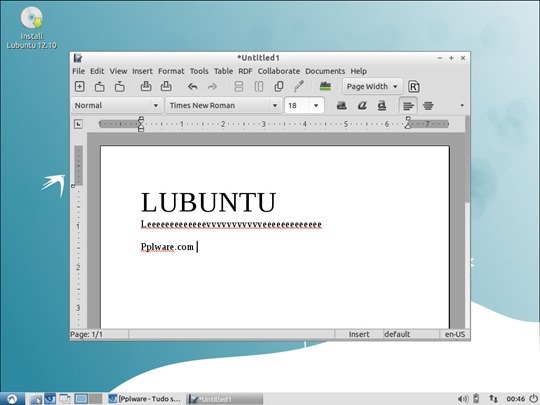Create a new document with toolbar icon
This screenshot has height=405, width=540.
(x=80, y=86)
